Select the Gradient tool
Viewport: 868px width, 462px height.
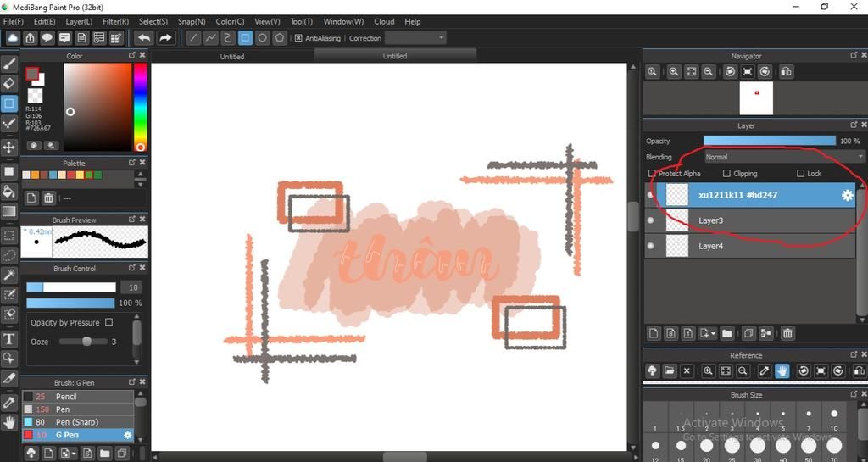[8, 211]
